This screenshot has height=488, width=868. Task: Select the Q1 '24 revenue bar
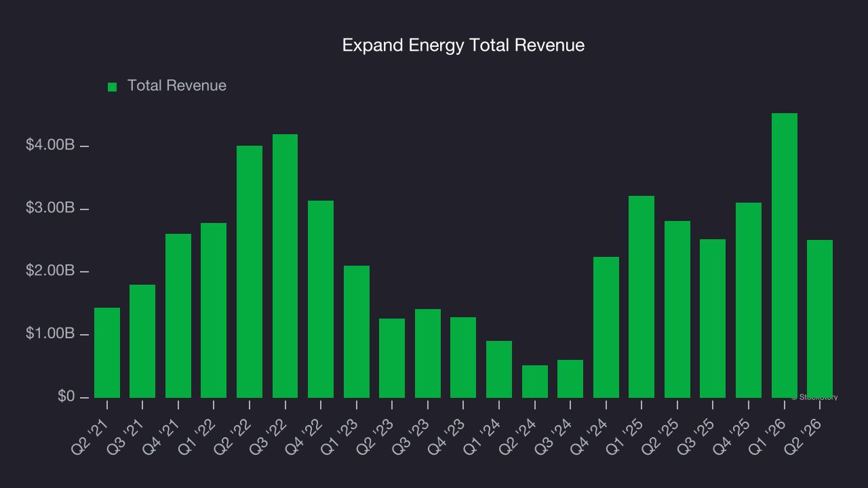click(499, 369)
